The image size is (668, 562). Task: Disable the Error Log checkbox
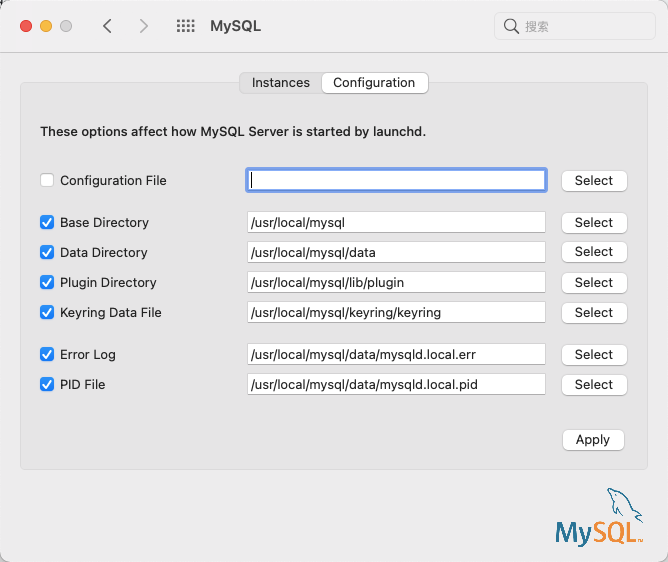(x=47, y=354)
